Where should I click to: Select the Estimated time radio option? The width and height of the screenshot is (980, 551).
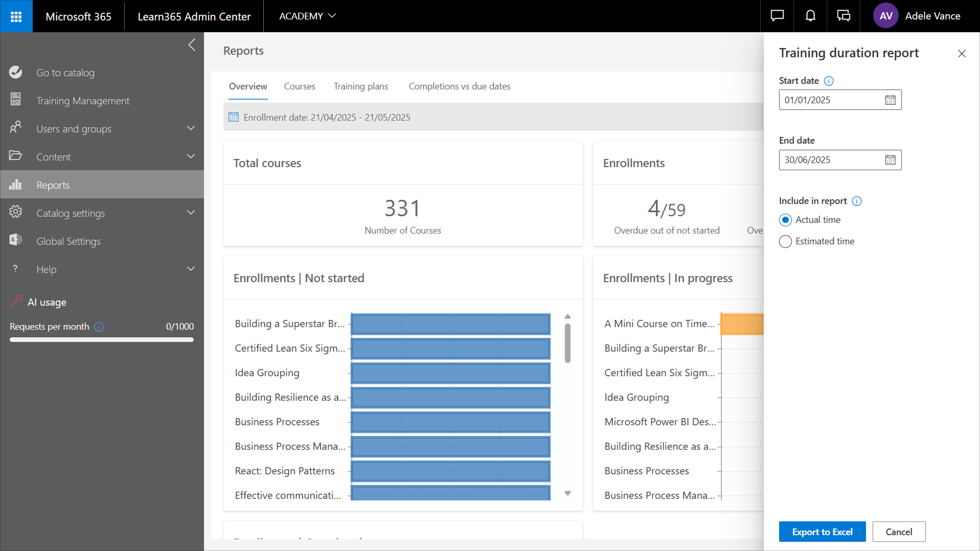coord(785,241)
